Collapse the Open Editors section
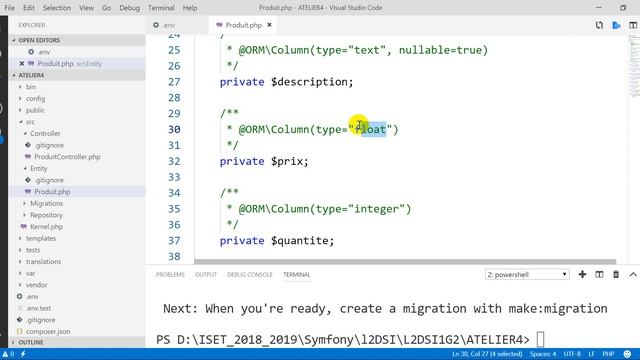 (x=77, y=40)
